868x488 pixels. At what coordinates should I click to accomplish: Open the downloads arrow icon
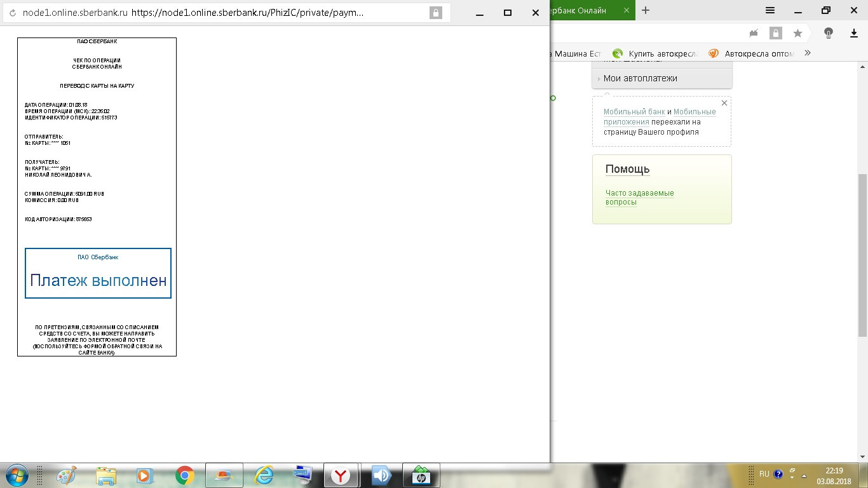tap(854, 33)
